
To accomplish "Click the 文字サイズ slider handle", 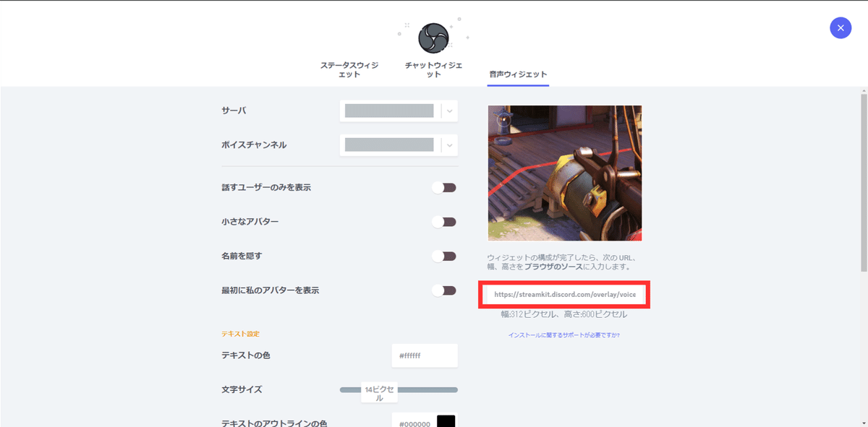I will point(379,392).
